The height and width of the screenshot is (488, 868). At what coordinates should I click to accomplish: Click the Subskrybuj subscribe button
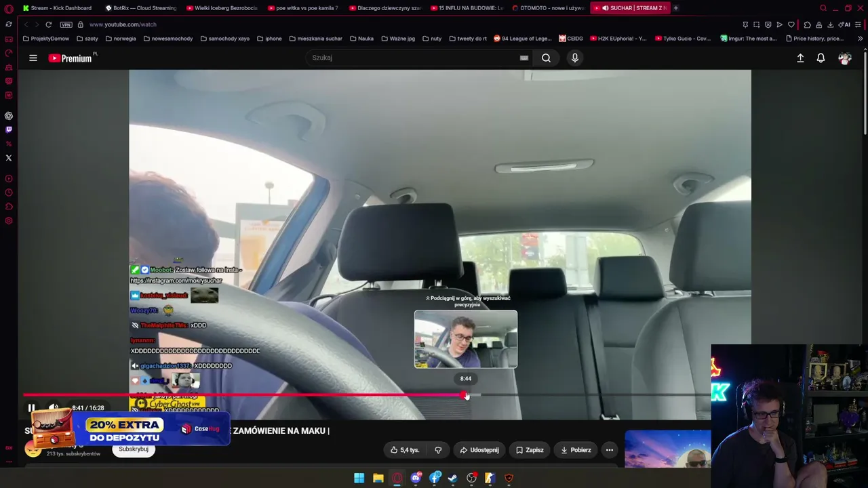[134, 449]
